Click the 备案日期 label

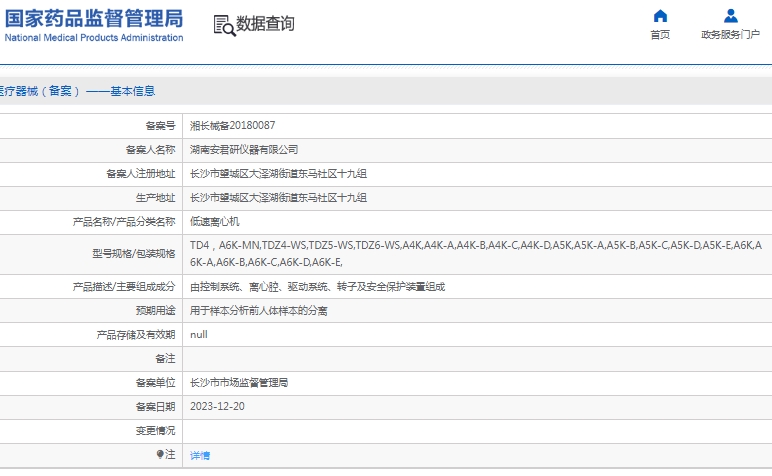coord(156,407)
